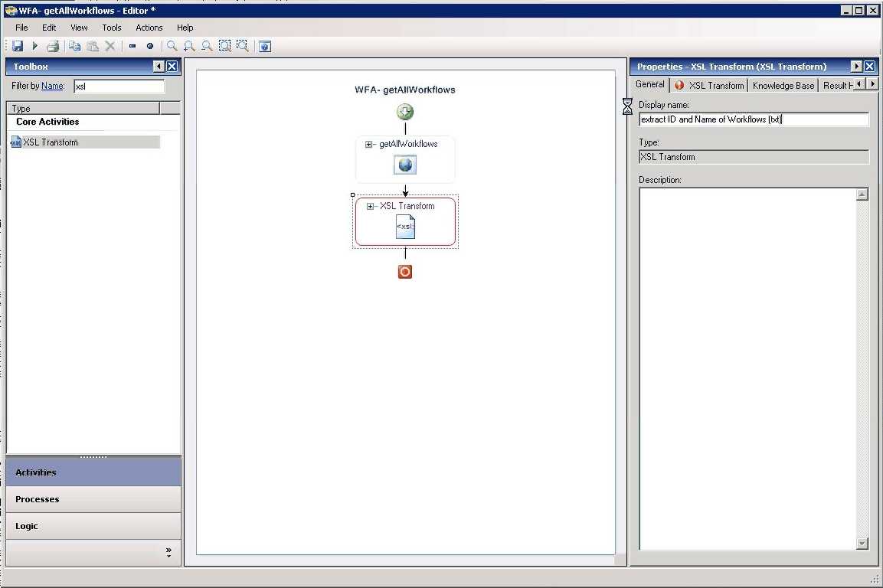Viewport: 883px width, 588px height.
Task: Click the red warning icon on XSL Transform tab
Action: 679,85
